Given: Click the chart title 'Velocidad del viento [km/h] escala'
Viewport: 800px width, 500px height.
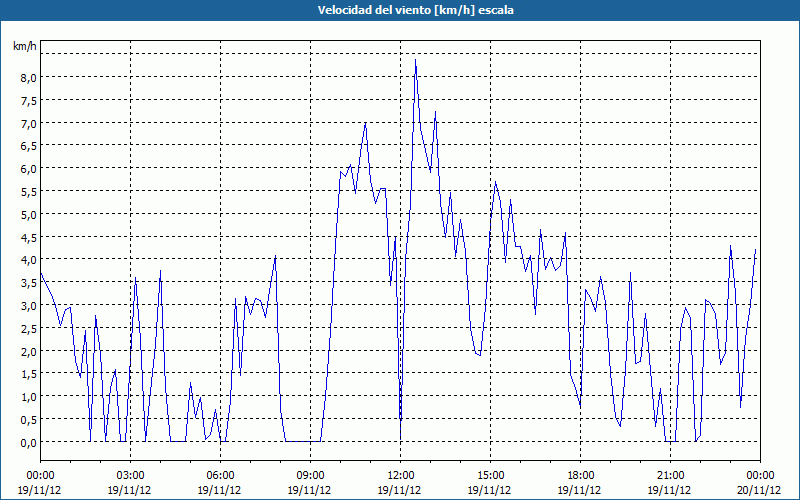Looking at the screenshot, I should (x=415, y=10).
